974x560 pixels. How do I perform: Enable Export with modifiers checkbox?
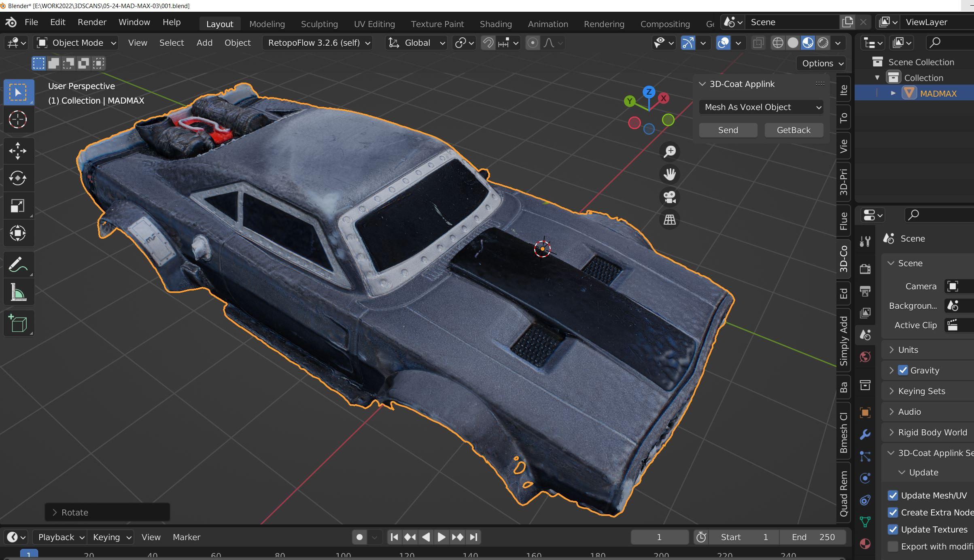click(893, 546)
